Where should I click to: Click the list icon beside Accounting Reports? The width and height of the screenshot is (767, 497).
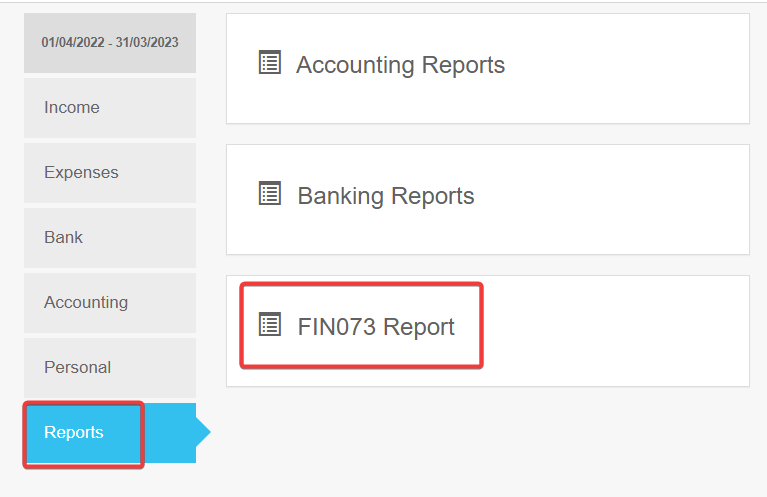tap(269, 63)
